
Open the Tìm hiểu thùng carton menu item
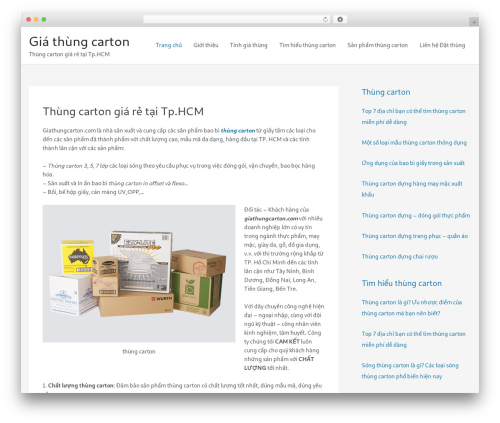[307, 45]
